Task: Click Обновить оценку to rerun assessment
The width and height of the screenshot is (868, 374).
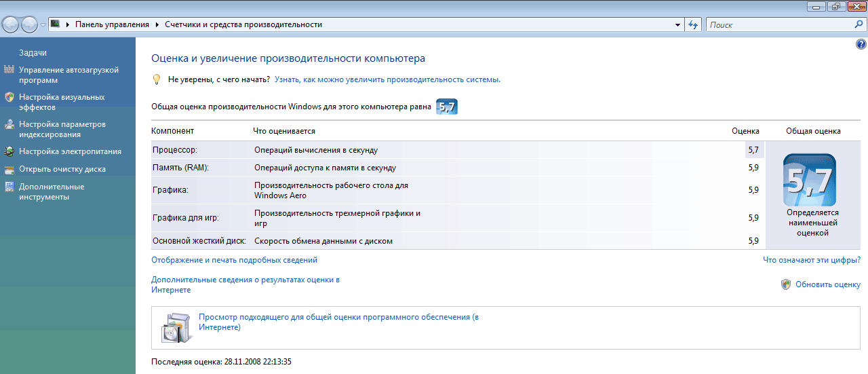Action: (x=828, y=284)
